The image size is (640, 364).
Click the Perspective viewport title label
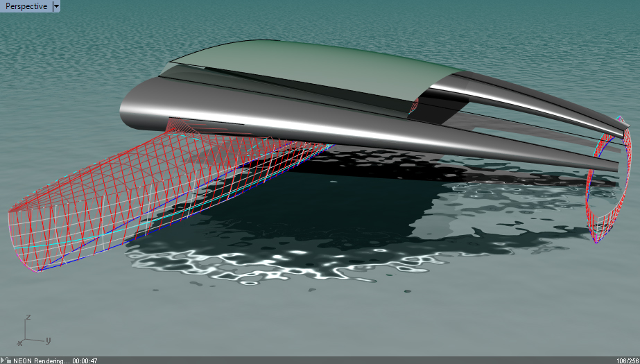point(26,6)
